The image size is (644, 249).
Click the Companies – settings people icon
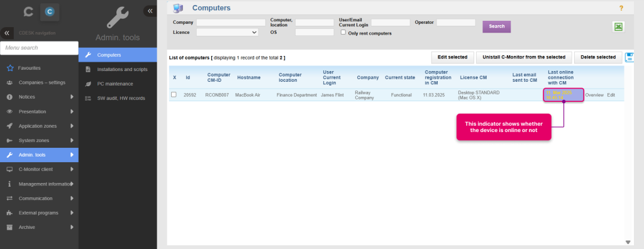point(10,82)
